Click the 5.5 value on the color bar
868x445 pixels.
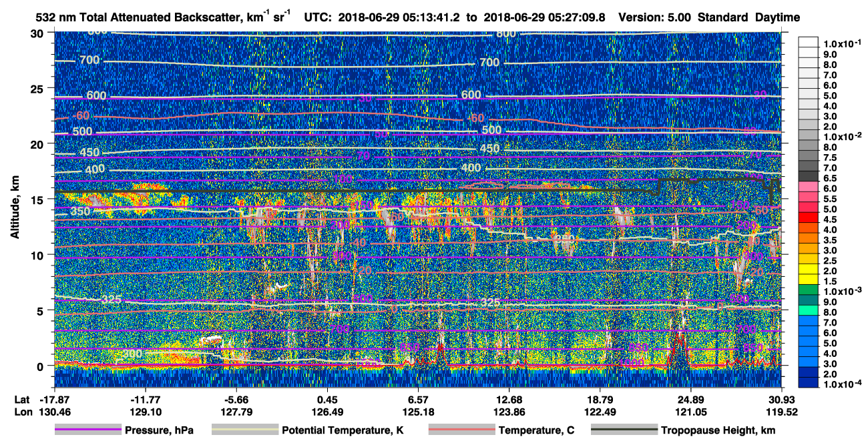829,199
